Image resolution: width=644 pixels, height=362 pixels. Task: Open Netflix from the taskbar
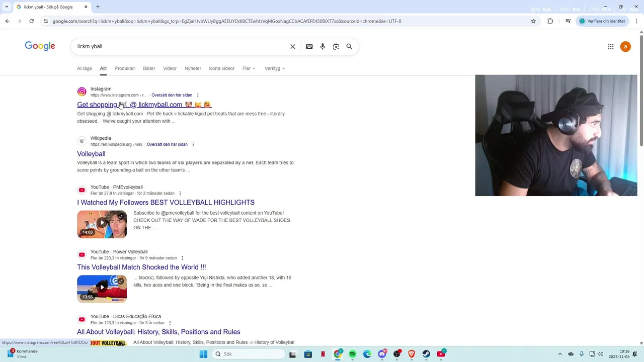click(323, 354)
